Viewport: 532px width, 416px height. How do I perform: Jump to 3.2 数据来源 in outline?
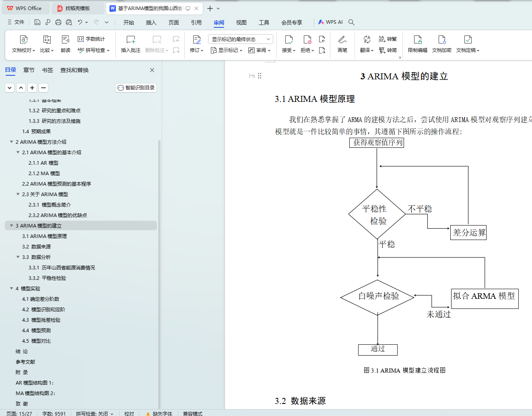(x=37, y=246)
